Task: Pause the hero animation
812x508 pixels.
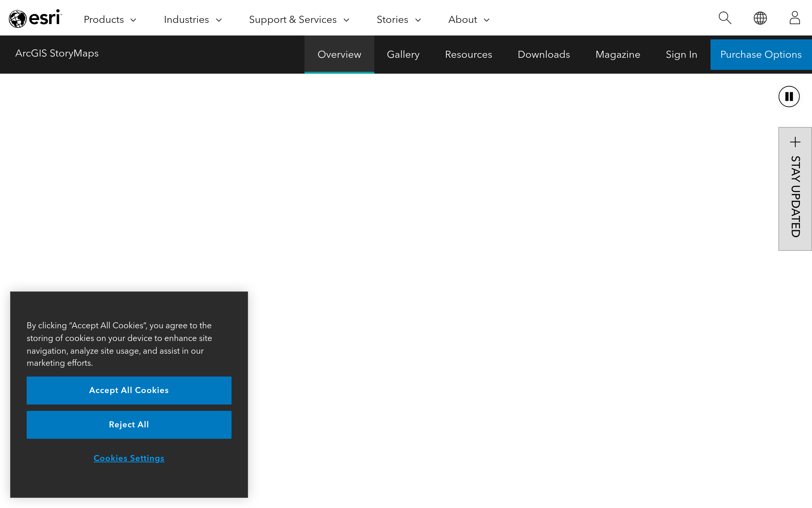Action: click(x=789, y=97)
